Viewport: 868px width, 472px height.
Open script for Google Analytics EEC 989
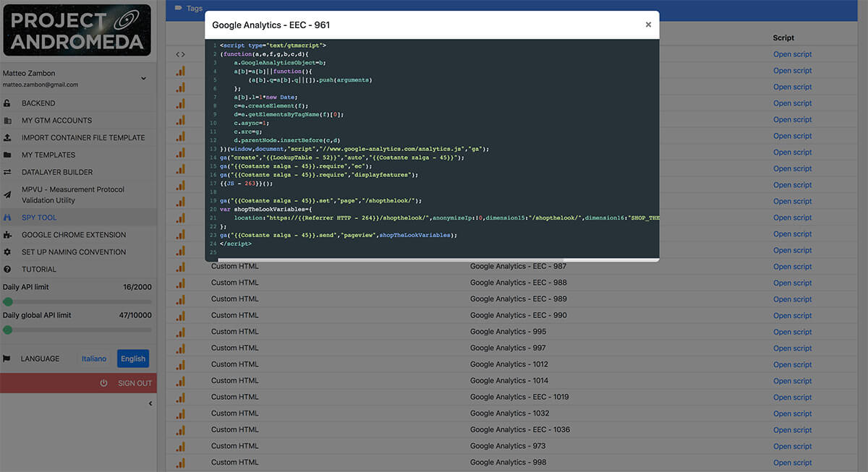click(x=793, y=299)
